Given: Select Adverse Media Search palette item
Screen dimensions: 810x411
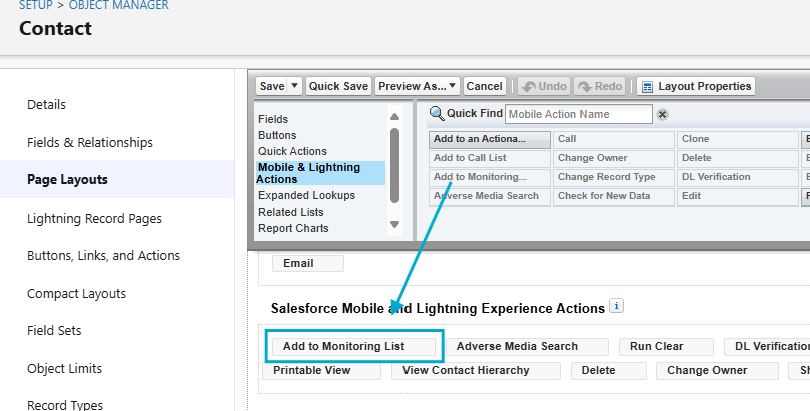Looking at the screenshot, I should tap(490, 197).
